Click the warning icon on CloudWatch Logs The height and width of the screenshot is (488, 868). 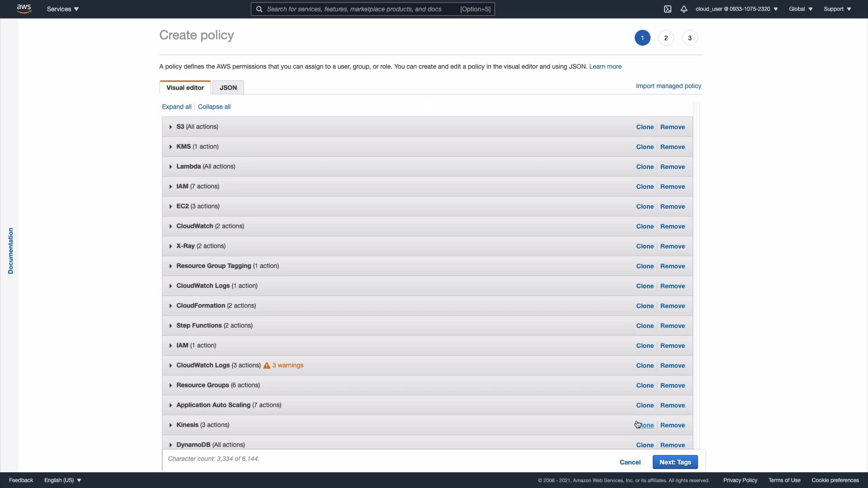[x=267, y=366]
